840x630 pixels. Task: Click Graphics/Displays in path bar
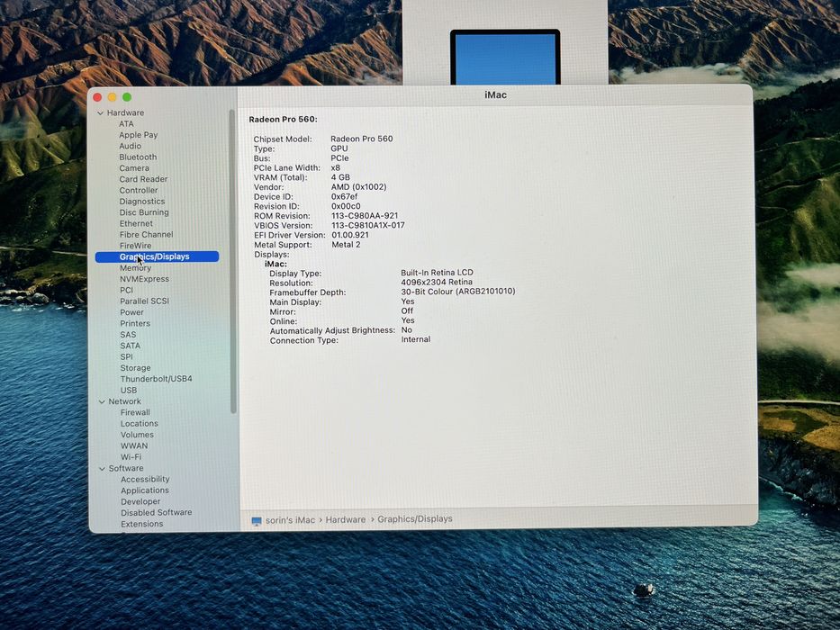tap(415, 519)
